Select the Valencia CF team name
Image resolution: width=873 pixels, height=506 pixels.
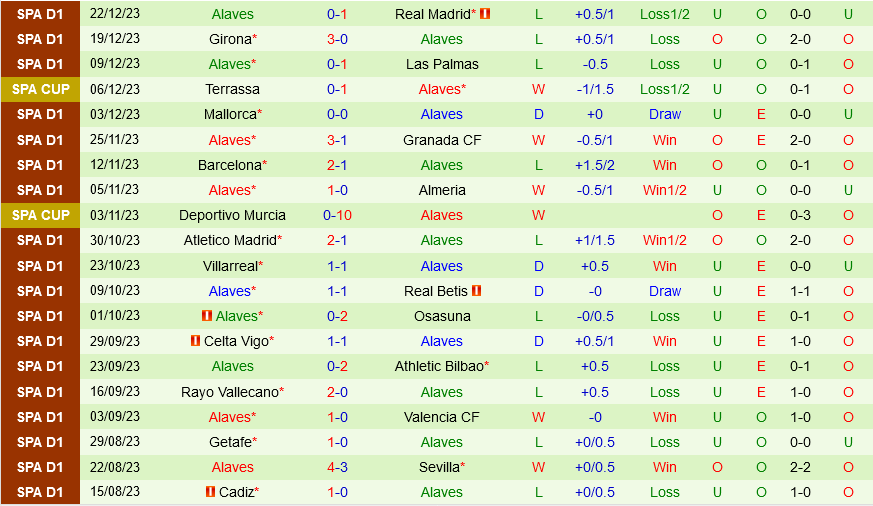click(x=442, y=417)
